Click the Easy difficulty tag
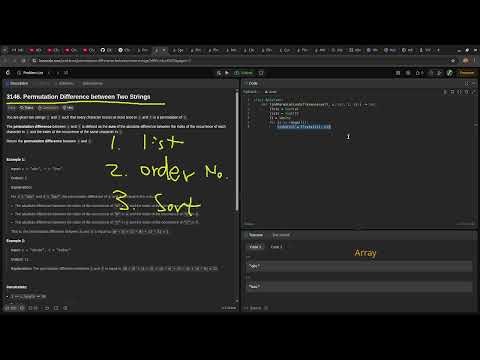Screen dimensions: 480x360 [x=12, y=108]
